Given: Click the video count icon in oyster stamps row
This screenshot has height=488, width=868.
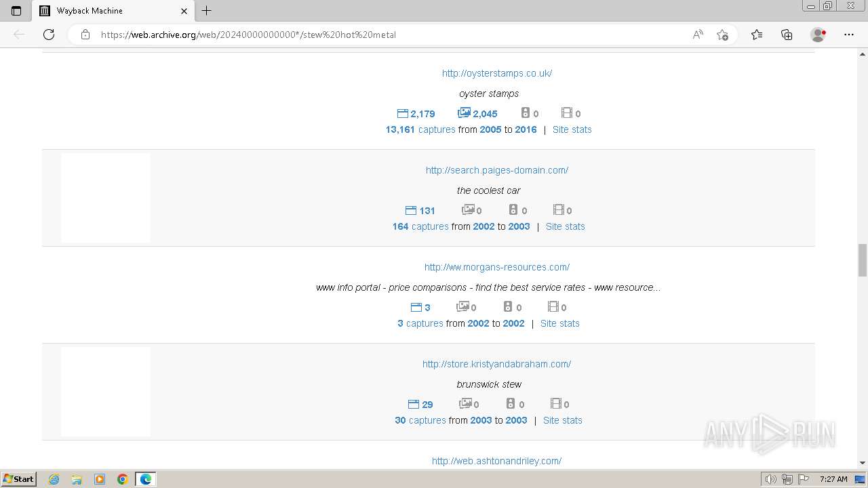Looking at the screenshot, I should (x=567, y=113).
